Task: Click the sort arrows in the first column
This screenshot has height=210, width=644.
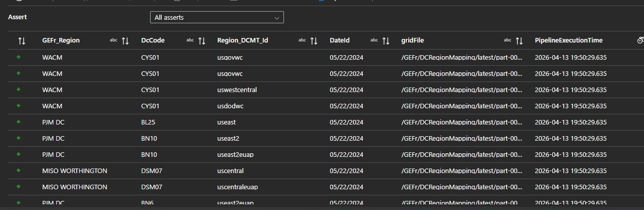Action: click(x=22, y=40)
